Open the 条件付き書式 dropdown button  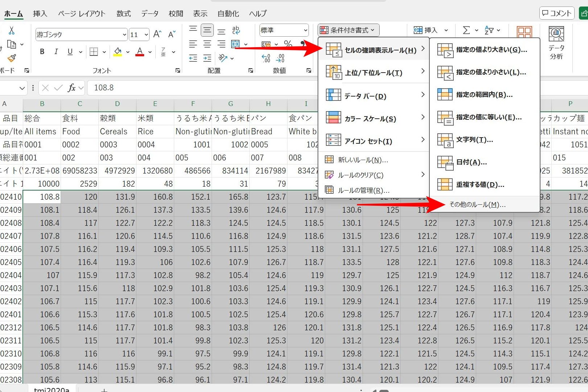(348, 30)
